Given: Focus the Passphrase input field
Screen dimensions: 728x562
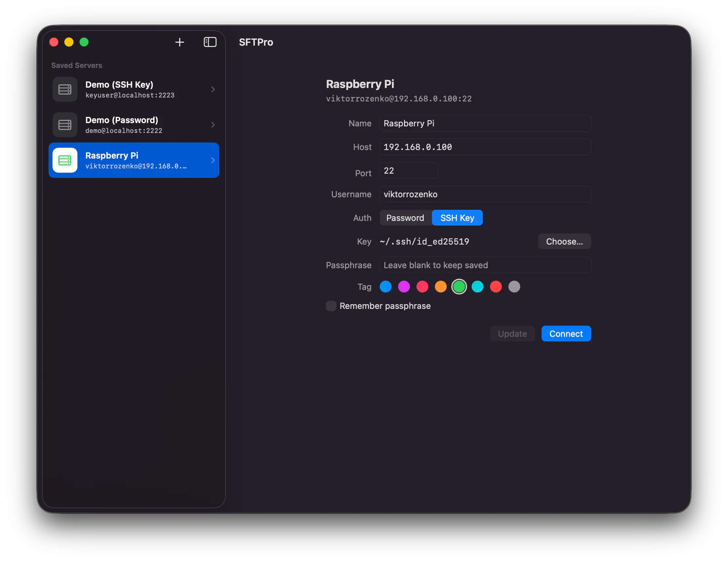Looking at the screenshot, I should tap(485, 265).
